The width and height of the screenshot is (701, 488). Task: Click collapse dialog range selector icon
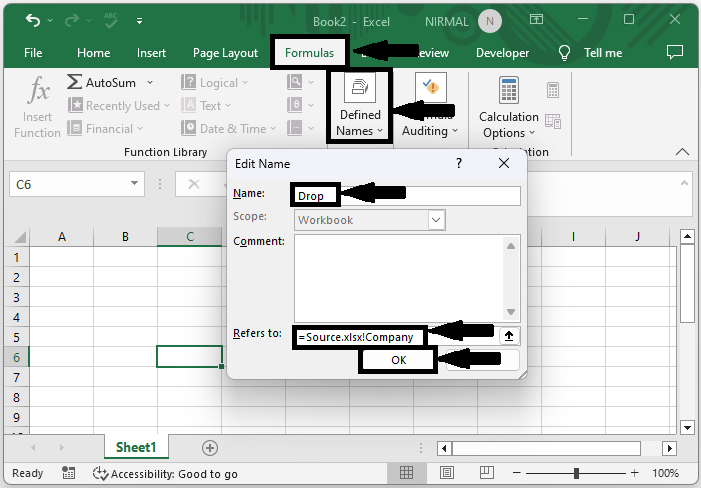click(x=509, y=336)
